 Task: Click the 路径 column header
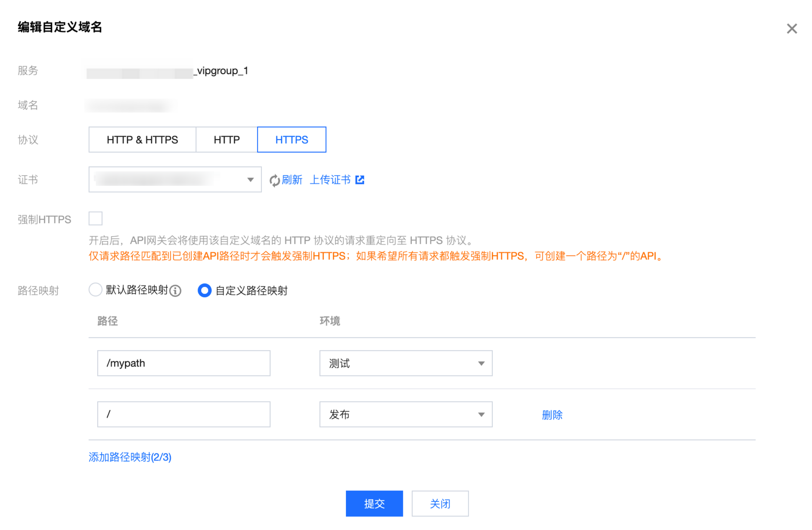click(108, 321)
